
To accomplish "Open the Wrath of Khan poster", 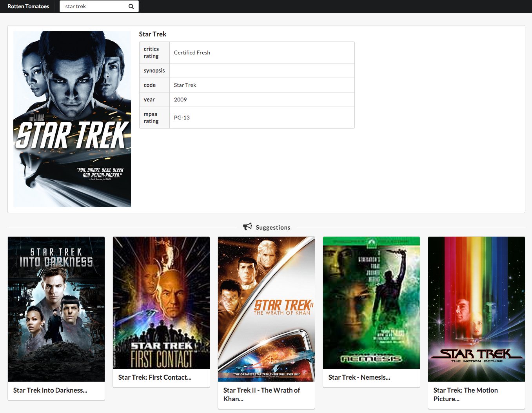I will [x=266, y=309].
